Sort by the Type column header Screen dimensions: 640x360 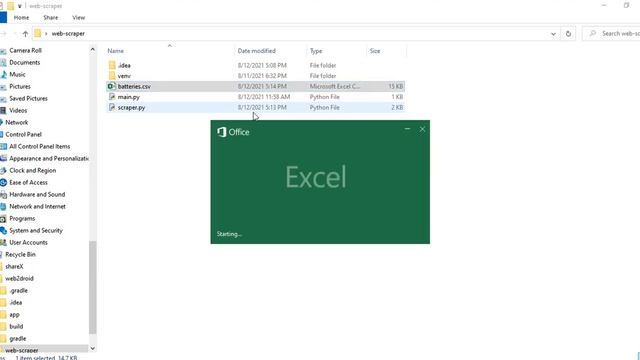[x=316, y=51]
